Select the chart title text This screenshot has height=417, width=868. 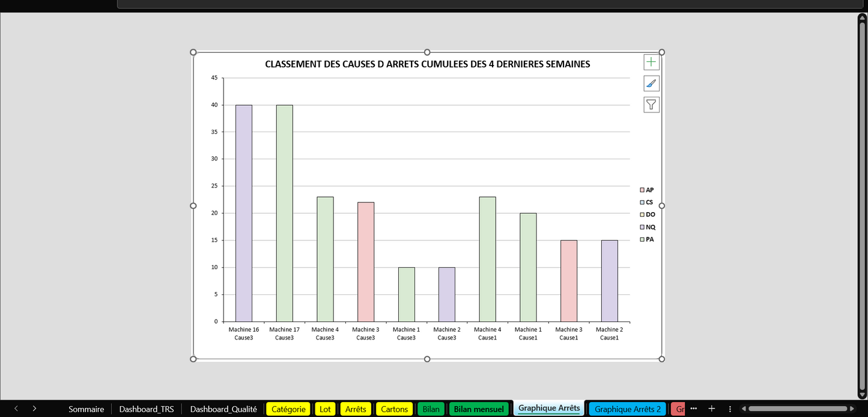pos(427,64)
